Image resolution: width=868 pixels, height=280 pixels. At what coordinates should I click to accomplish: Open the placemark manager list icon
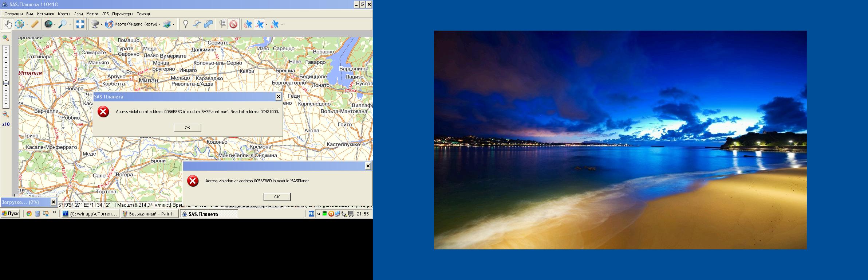[223, 24]
